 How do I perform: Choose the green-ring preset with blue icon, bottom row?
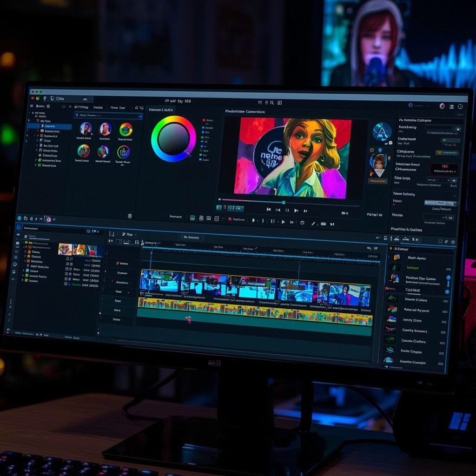pyautogui.click(x=123, y=152)
